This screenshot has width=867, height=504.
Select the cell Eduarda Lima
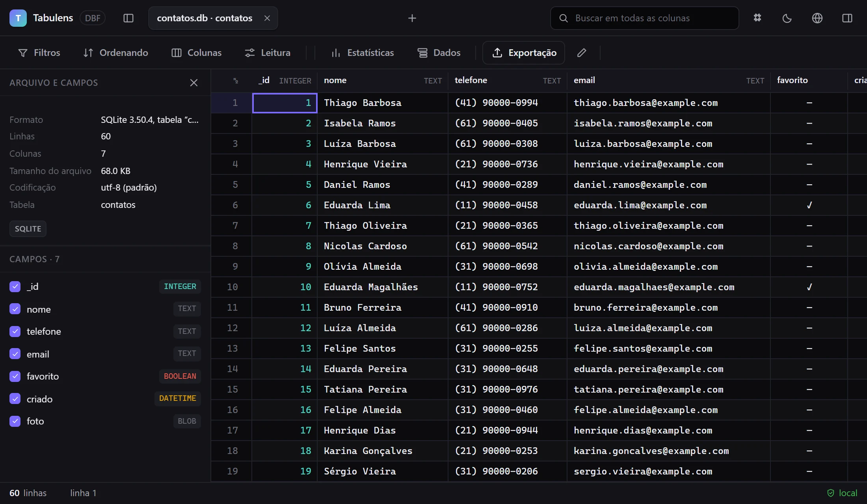click(x=383, y=205)
